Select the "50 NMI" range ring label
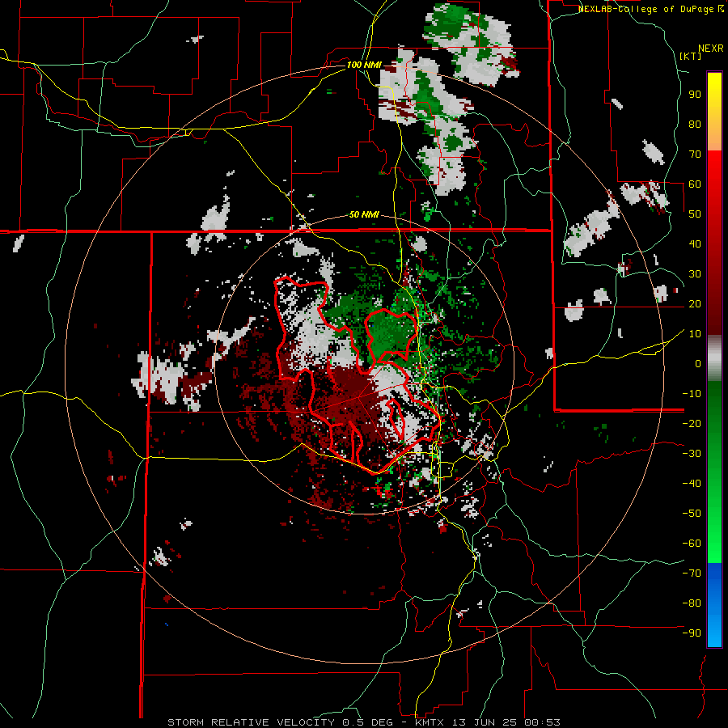The image size is (728, 728). (364, 214)
